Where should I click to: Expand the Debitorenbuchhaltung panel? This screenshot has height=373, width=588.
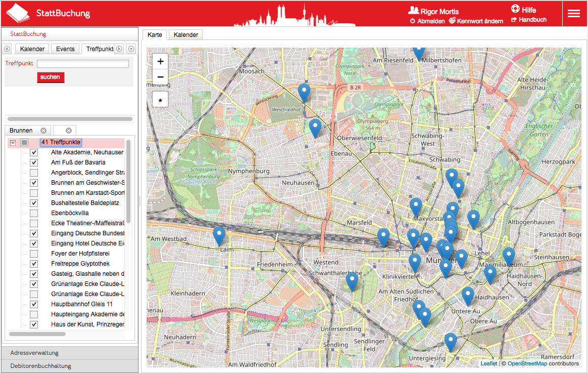tap(69, 366)
